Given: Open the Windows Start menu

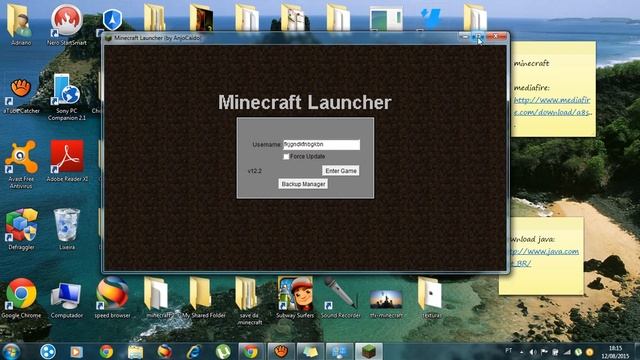Looking at the screenshot, I should [x=11, y=351].
